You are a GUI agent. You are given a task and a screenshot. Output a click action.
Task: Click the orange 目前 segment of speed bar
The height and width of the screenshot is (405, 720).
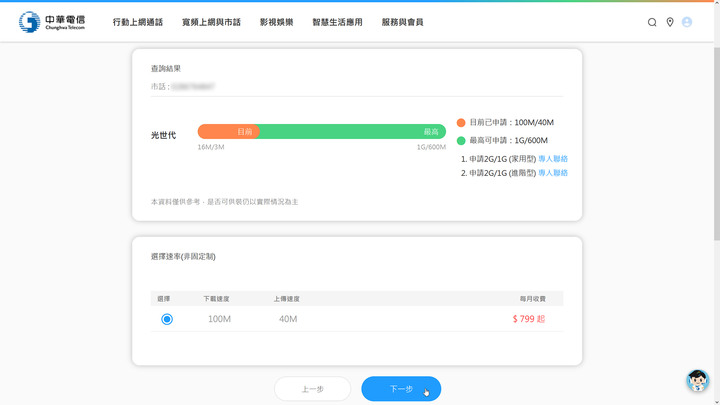tap(228, 131)
